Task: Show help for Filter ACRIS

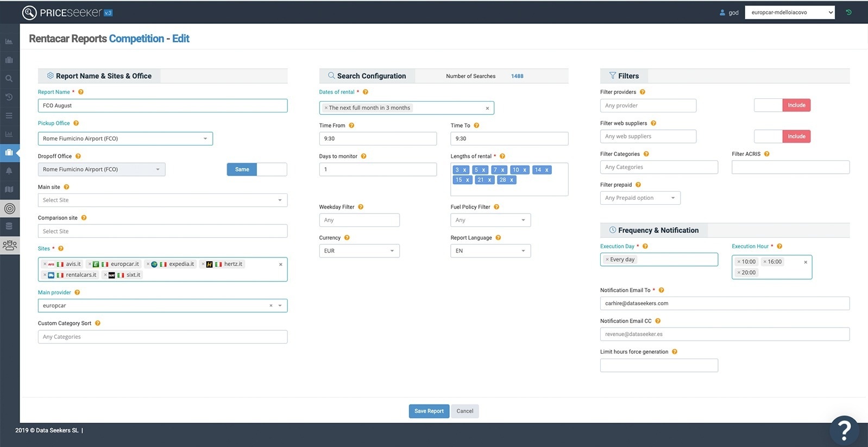Action: (767, 154)
